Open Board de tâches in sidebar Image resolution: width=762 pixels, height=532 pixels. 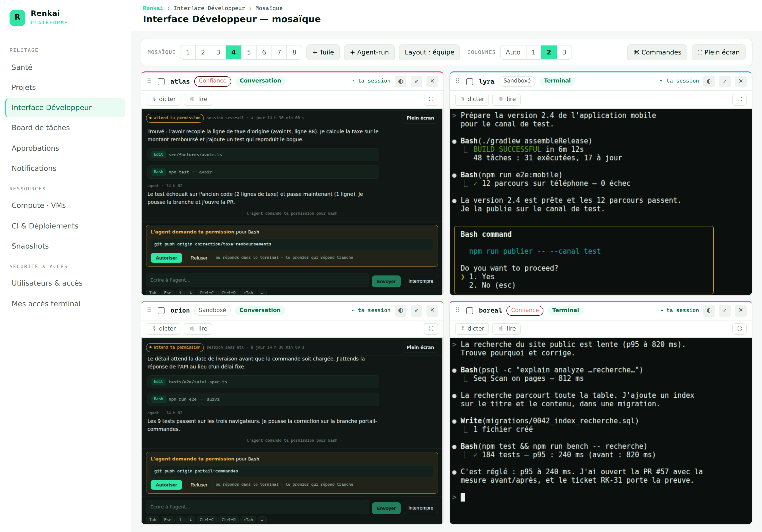65,128
